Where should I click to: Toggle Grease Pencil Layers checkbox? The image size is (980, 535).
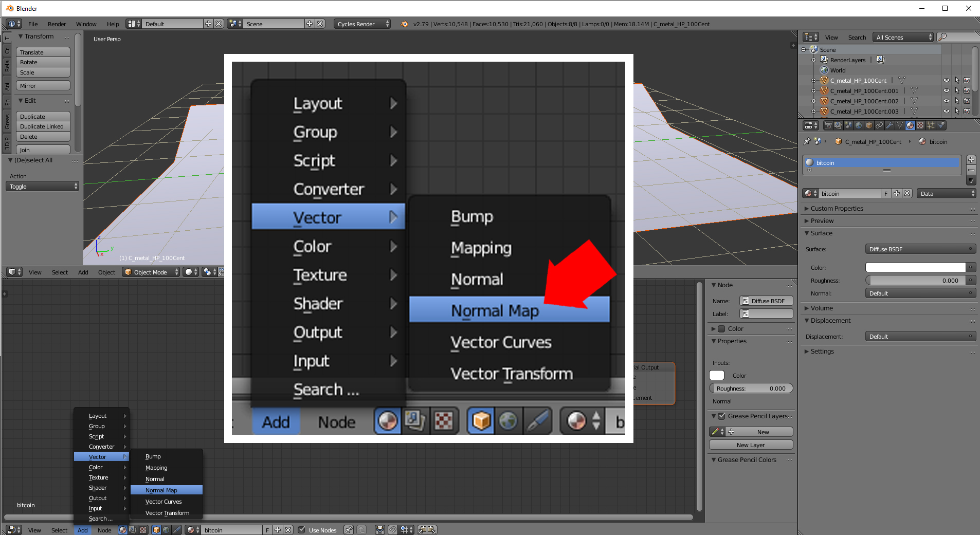(722, 416)
